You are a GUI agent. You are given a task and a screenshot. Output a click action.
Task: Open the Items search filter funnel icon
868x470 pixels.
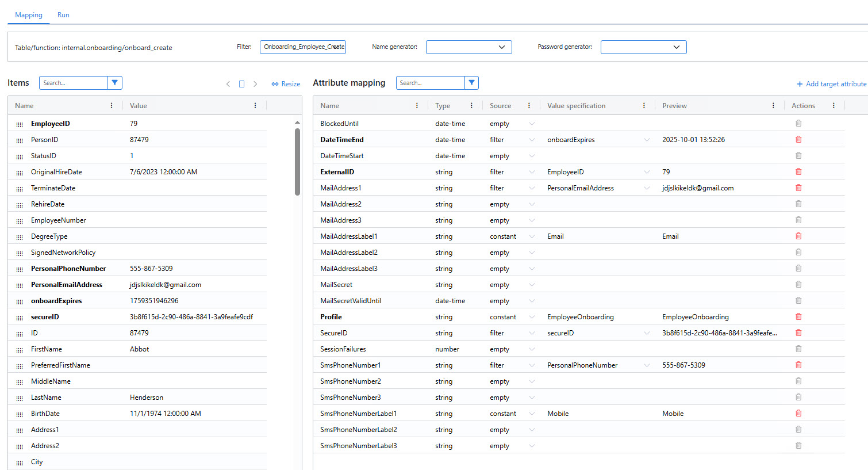[114, 82]
